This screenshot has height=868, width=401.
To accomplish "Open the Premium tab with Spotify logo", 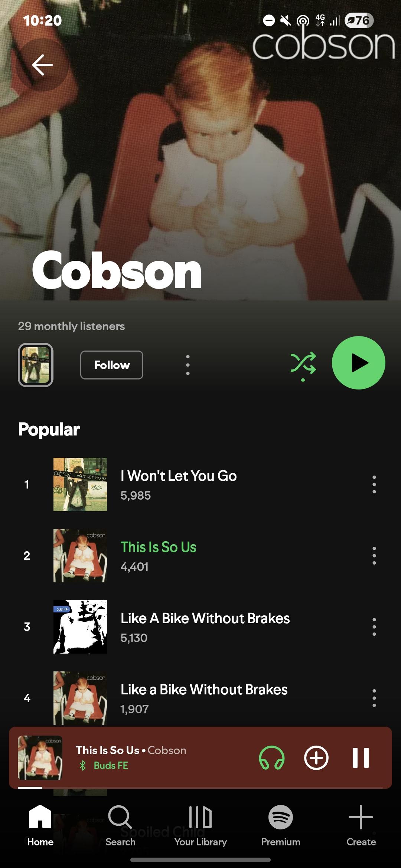I will pos(281,826).
